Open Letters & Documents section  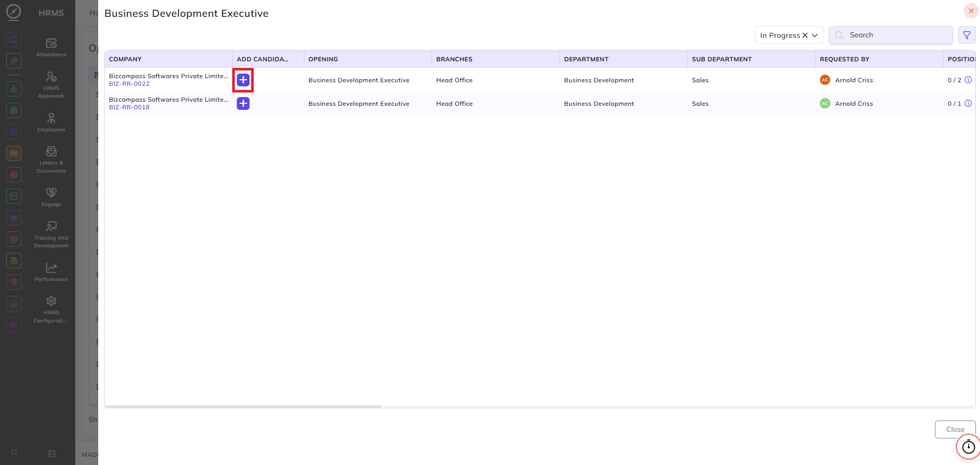pyautogui.click(x=51, y=160)
